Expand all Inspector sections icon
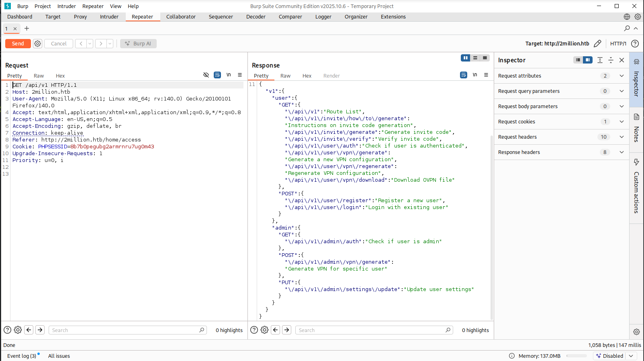 pyautogui.click(x=600, y=60)
